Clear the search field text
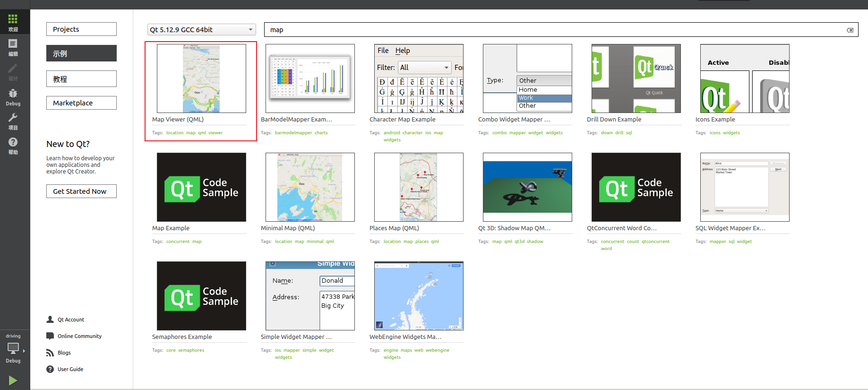 850,30
